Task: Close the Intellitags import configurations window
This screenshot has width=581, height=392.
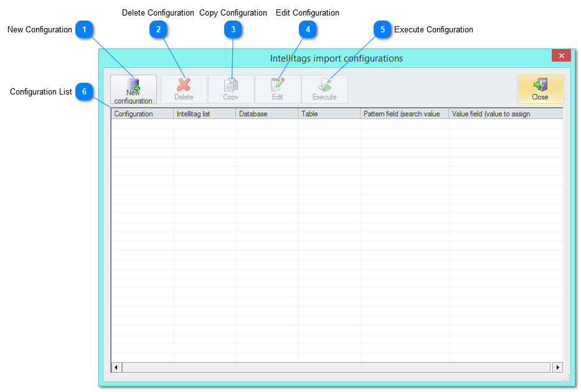Action: pyautogui.click(x=561, y=55)
